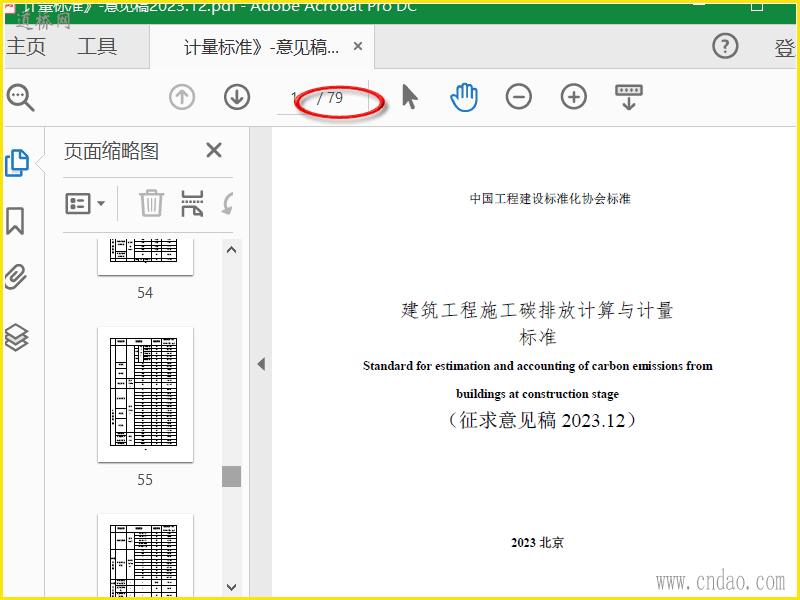
Task: Click the page break/insert pages icon
Action: (192, 203)
